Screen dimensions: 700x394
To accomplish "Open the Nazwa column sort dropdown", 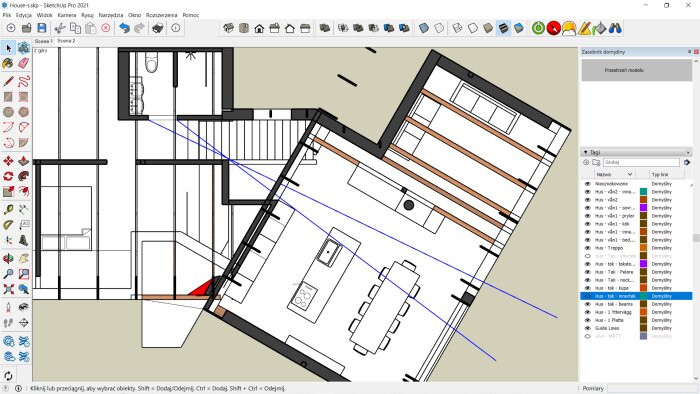I will point(630,174).
